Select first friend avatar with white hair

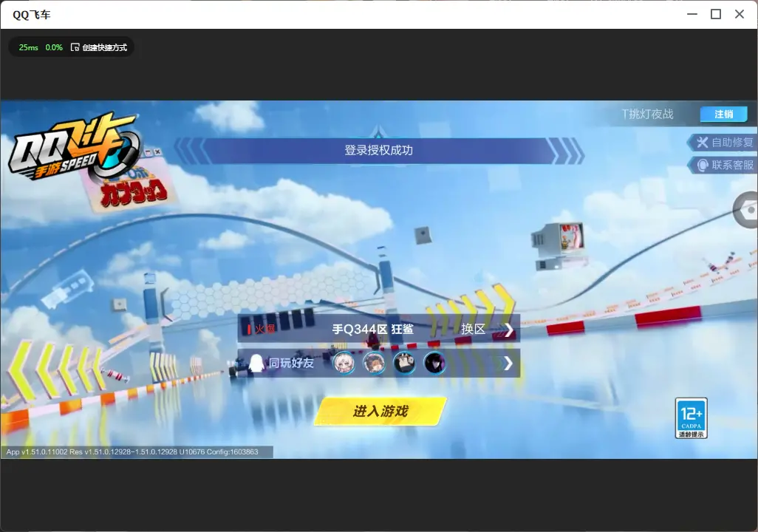(x=344, y=363)
